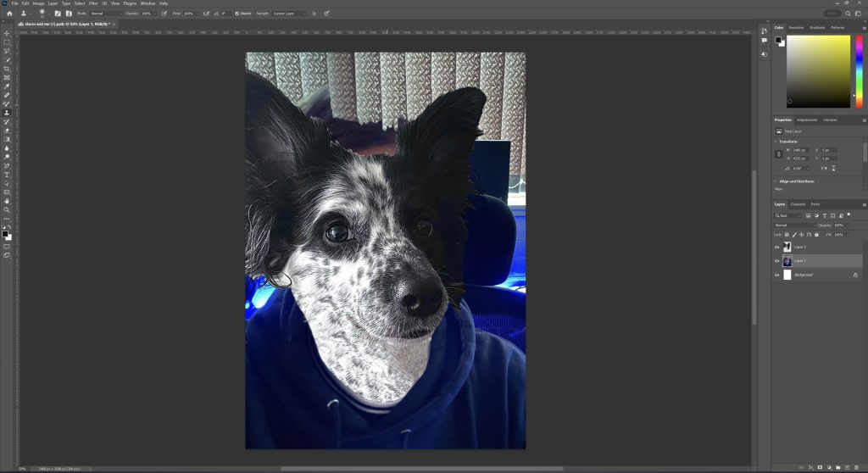Uncheck the Aligned checkbox

[237, 14]
